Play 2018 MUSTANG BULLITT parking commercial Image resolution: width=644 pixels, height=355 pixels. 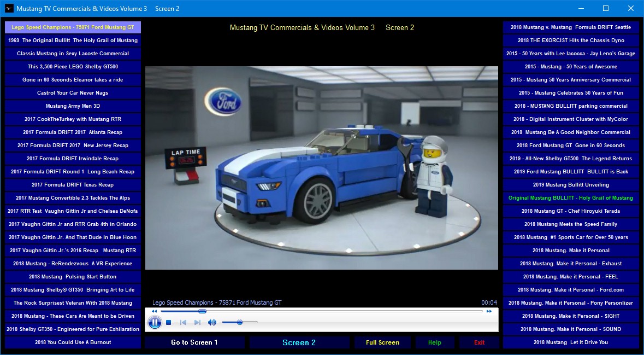click(x=571, y=106)
